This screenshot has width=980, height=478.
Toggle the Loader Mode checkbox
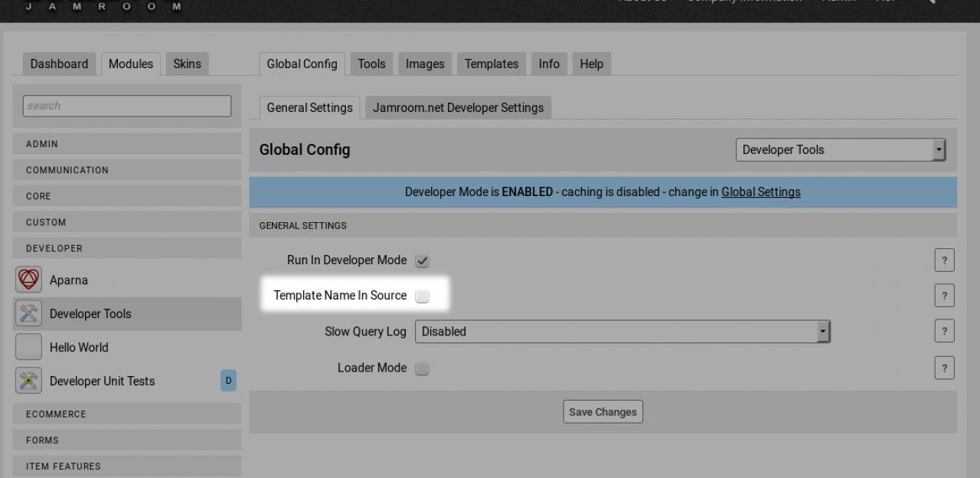(x=422, y=368)
